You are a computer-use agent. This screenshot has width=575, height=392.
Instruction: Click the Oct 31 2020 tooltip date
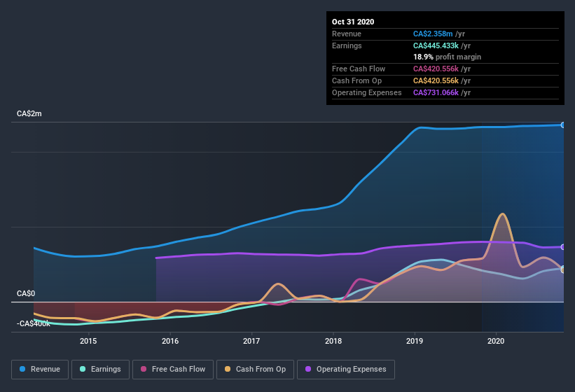pyautogui.click(x=353, y=22)
